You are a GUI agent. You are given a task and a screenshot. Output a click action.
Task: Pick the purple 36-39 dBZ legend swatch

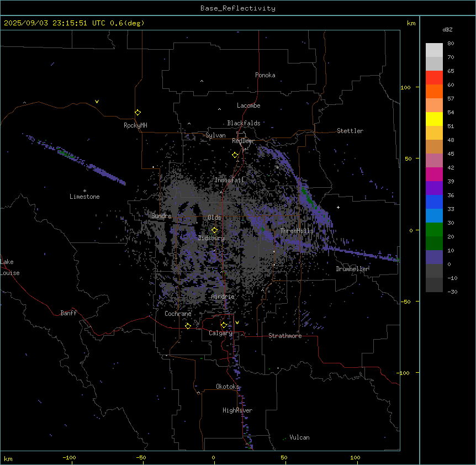434,188
